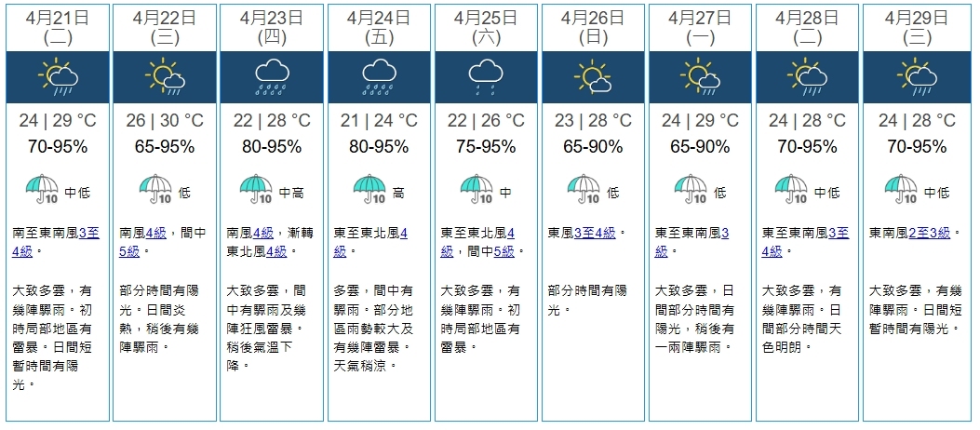Image resolution: width=980 pixels, height=430 pixels.
Task: Click the April 23 rain cloud icon
Action: (271, 77)
